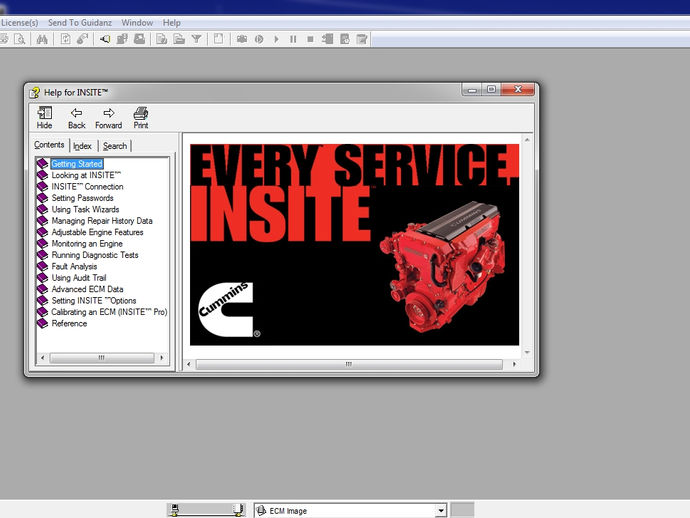The height and width of the screenshot is (518, 690).
Task: Click the binoculars Find icon in the toolbar
Action: 42,39
